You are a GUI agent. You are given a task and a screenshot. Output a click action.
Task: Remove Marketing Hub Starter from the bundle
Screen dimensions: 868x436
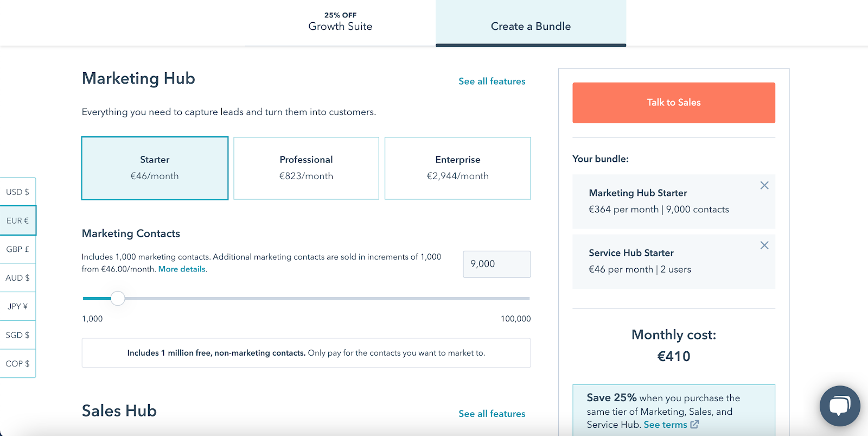click(764, 185)
